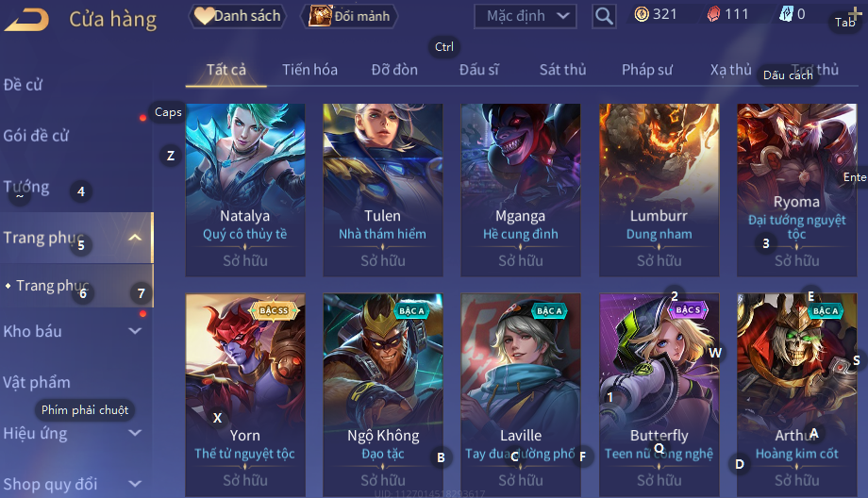Switch to the Pháp sư tab

pos(647,70)
